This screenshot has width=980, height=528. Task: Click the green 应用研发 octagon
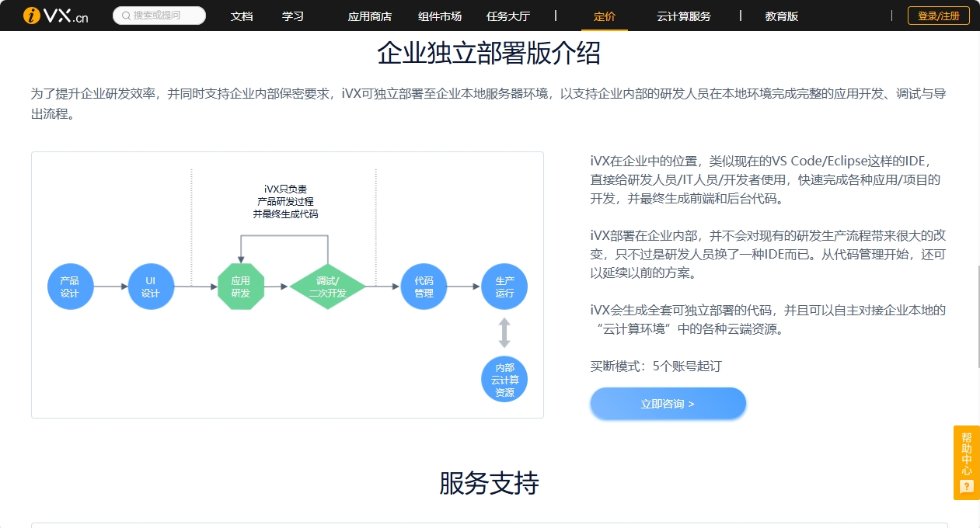pyautogui.click(x=241, y=287)
